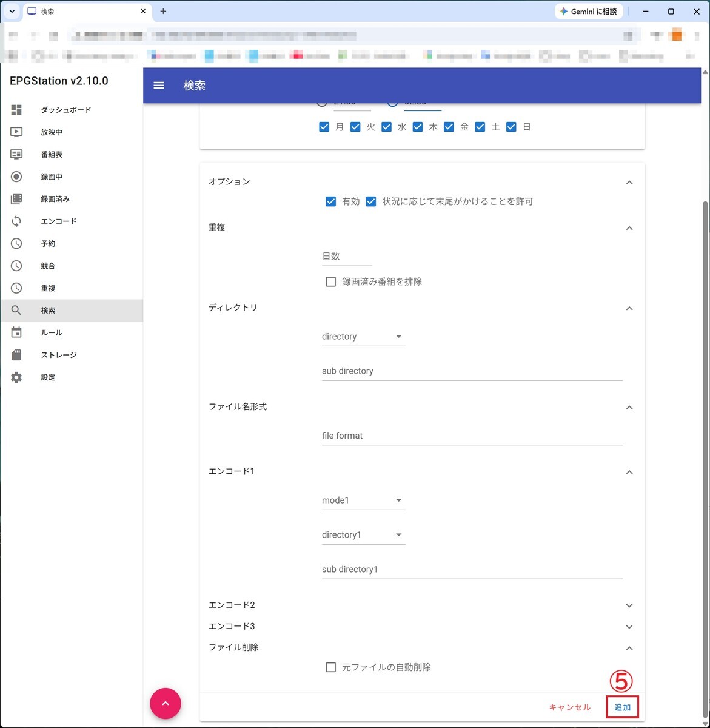Enable 録画済み番組を排除 checkbox
Screen dimensions: 710x728
click(x=331, y=281)
